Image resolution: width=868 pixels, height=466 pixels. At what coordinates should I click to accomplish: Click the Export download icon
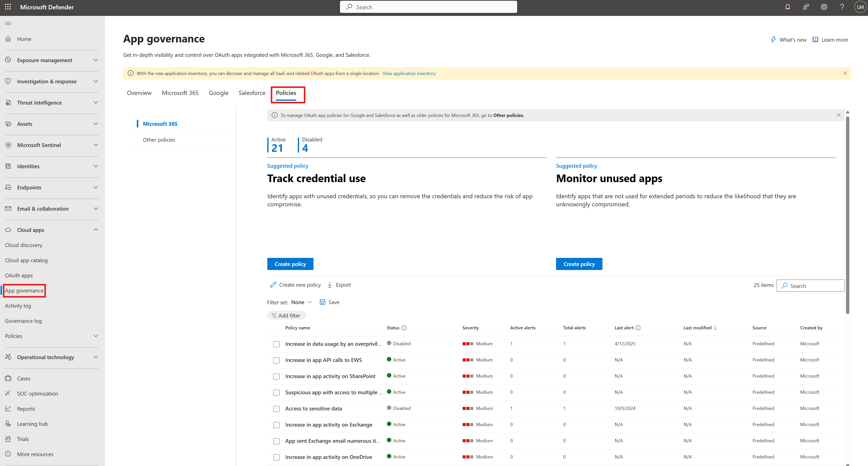[x=330, y=285]
